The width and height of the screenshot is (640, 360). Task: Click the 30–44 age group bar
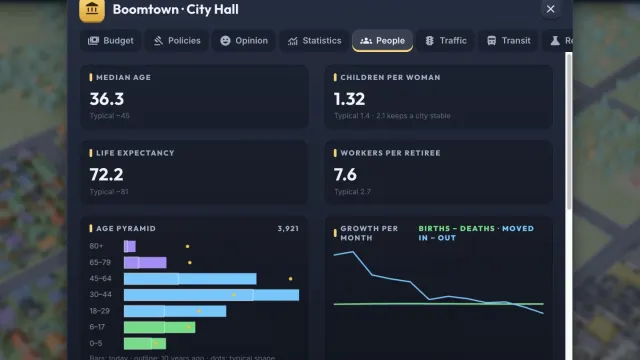tap(211, 295)
